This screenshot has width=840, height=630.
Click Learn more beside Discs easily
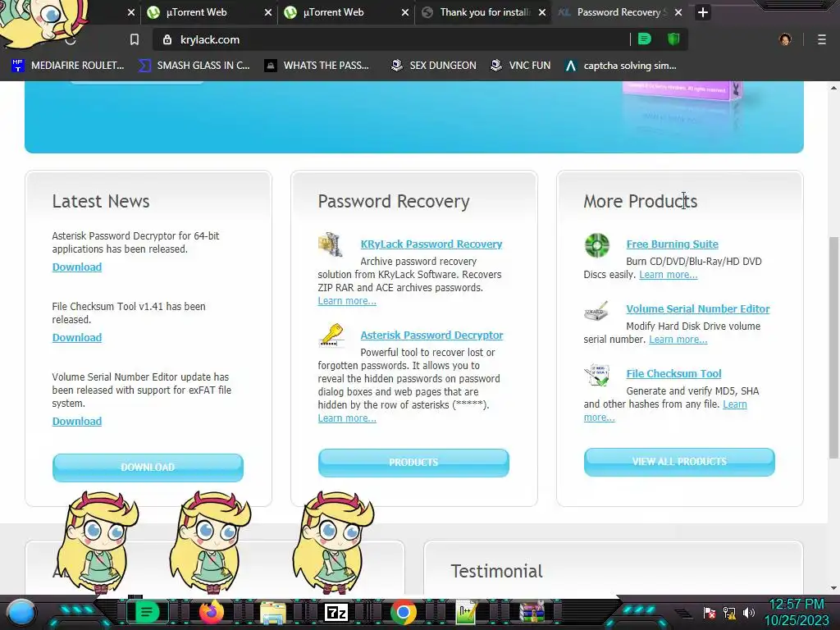668,275
